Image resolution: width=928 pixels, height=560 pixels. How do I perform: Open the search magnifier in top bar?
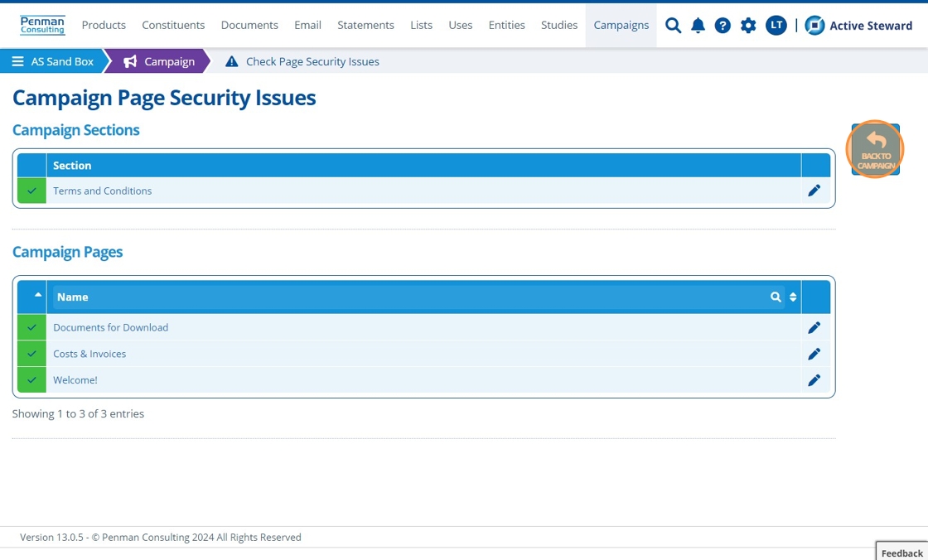click(673, 26)
